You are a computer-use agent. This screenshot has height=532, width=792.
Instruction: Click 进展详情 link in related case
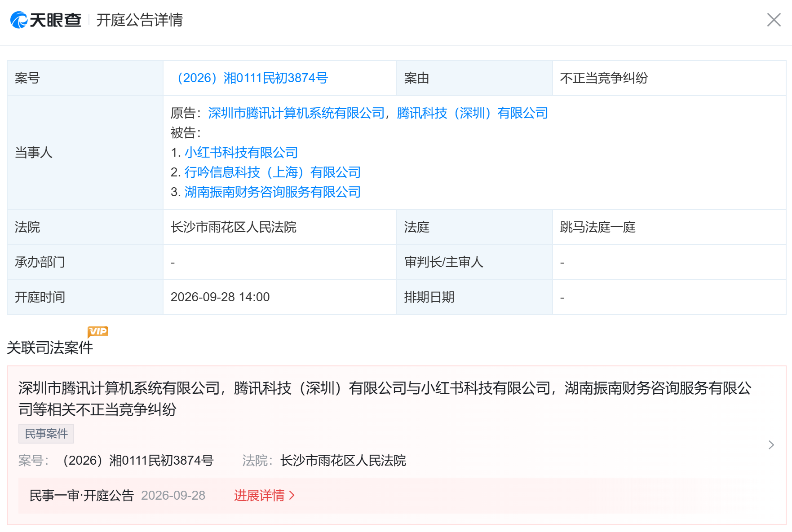click(264, 495)
